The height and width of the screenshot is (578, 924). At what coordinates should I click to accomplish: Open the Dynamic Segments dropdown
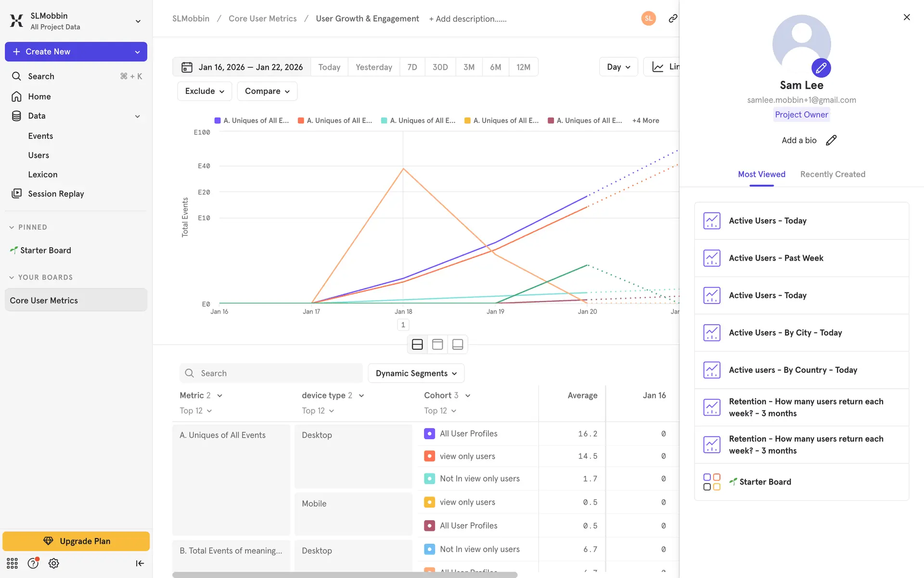(416, 373)
